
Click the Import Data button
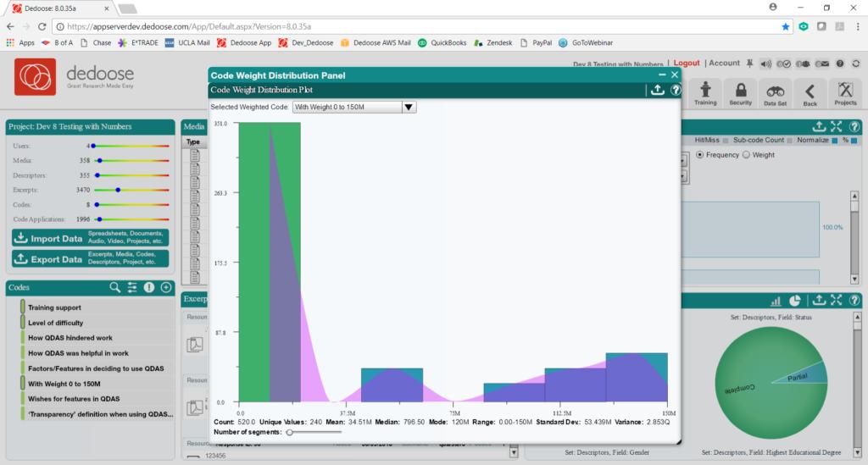click(90, 238)
